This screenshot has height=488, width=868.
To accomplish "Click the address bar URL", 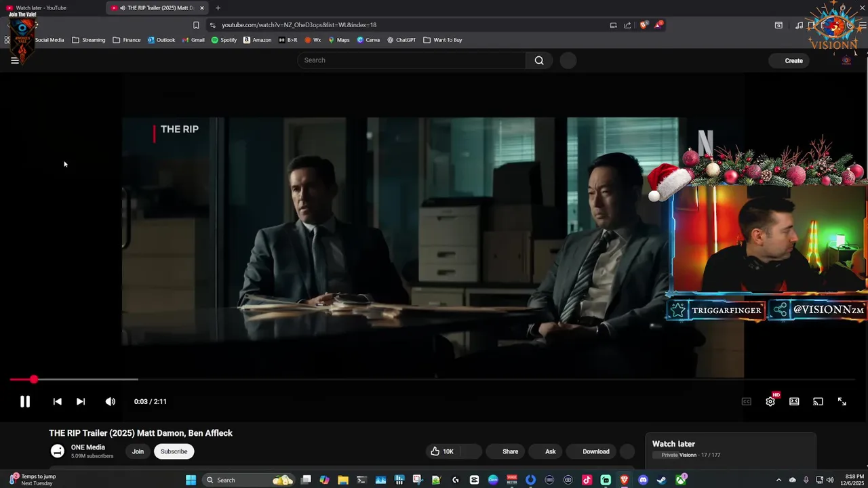I will click(x=299, y=25).
